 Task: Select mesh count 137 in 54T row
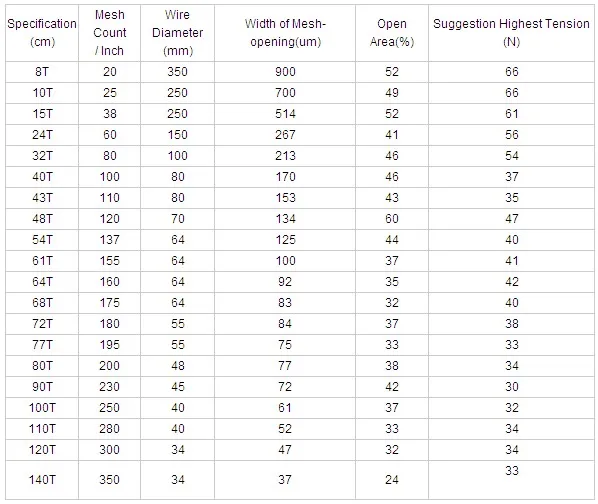[x=109, y=240]
